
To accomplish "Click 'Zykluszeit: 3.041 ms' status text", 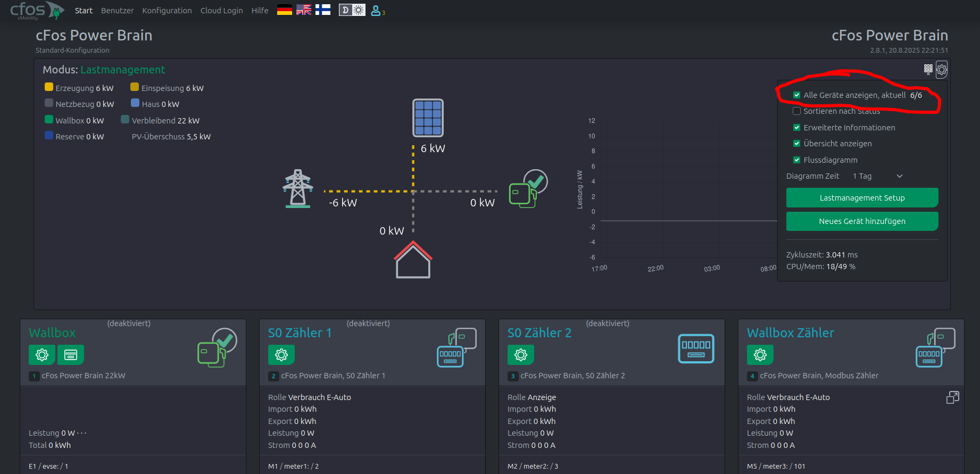I will (822, 255).
